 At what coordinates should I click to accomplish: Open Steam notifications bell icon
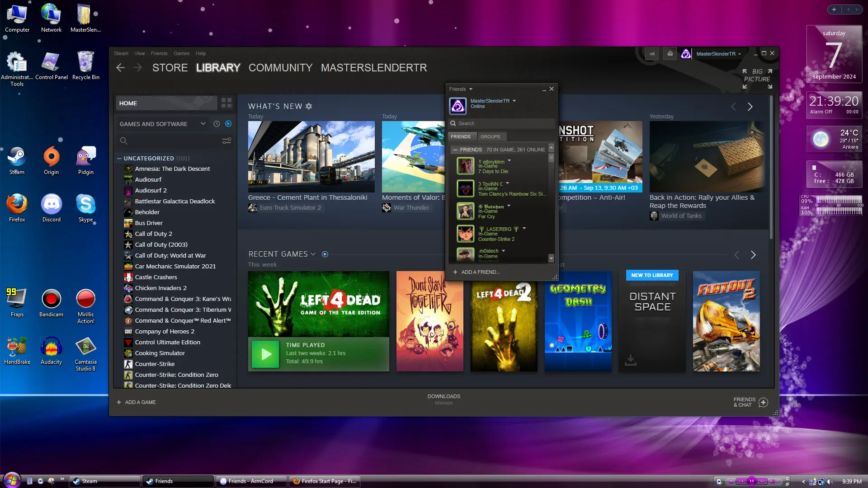[x=670, y=54]
